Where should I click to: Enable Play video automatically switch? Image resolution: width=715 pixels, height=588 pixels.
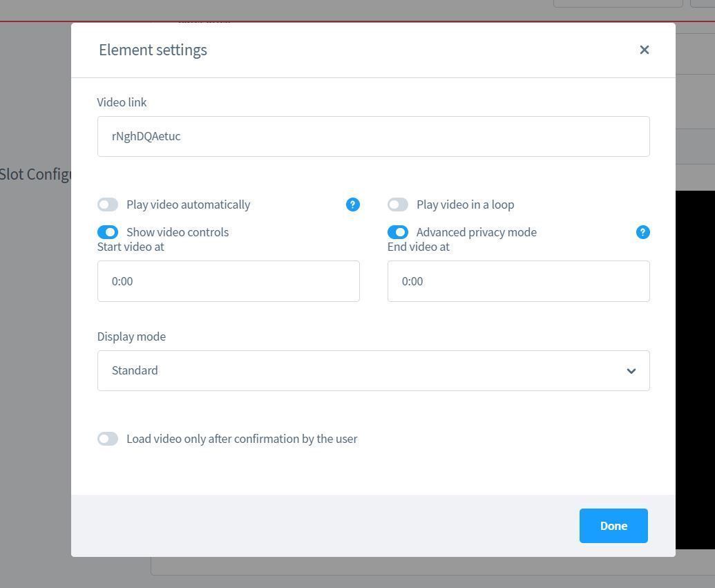click(x=108, y=205)
